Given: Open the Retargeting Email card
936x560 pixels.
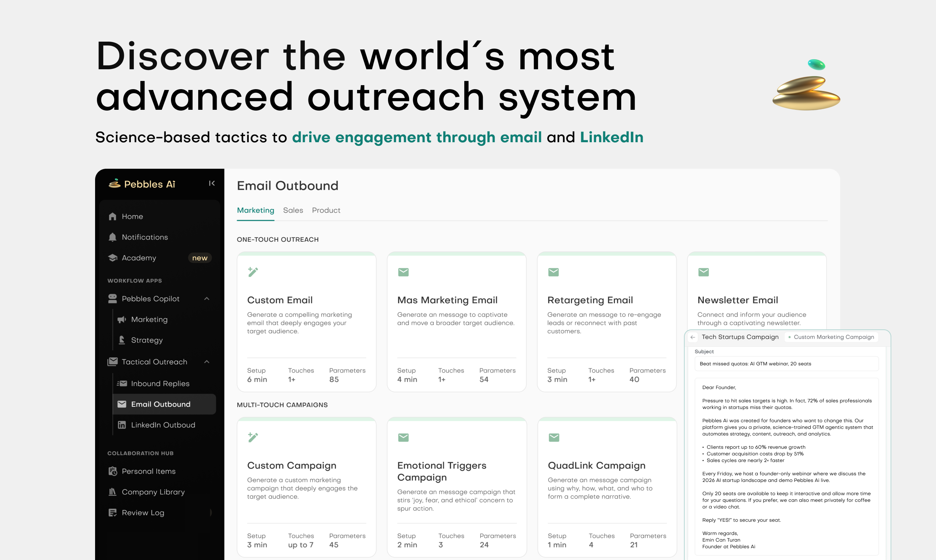Looking at the screenshot, I should pos(590,300).
